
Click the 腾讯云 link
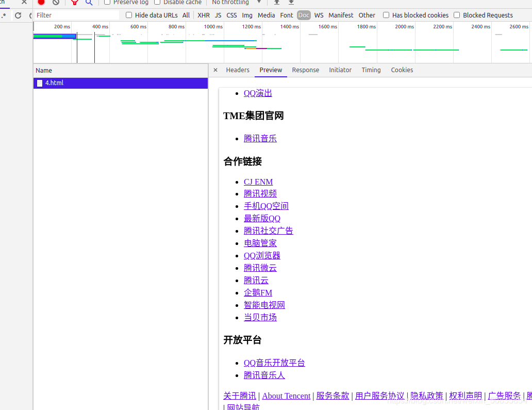click(x=256, y=281)
